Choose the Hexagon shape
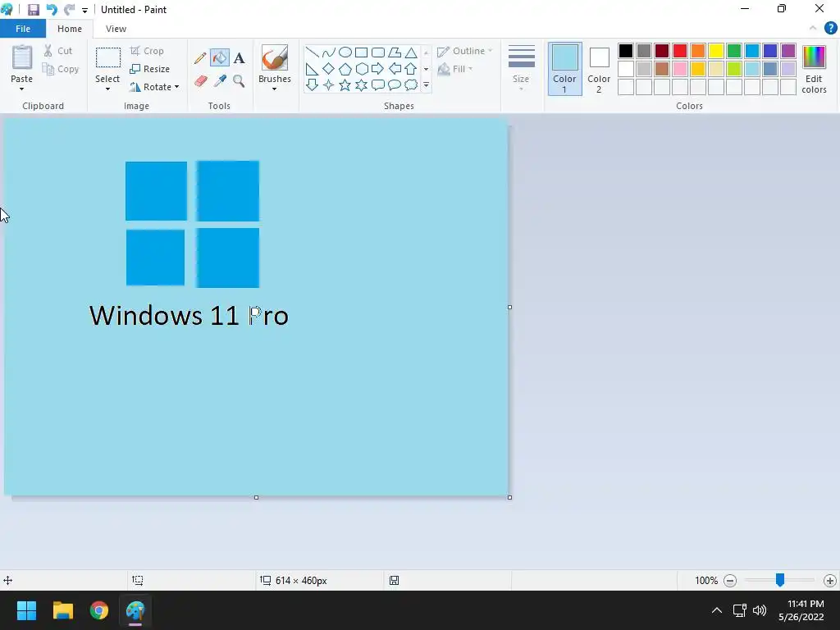The height and width of the screenshot is (630, 840). click(362, 69)
